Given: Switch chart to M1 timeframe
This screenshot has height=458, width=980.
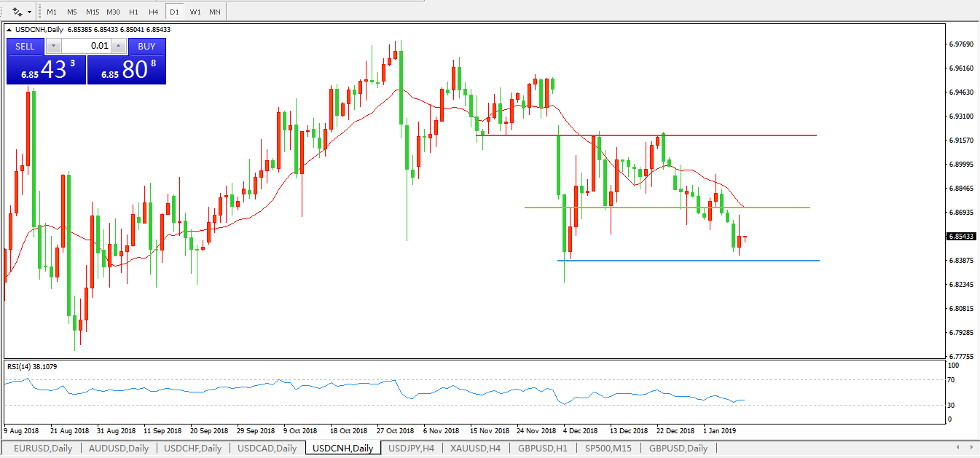Looking at the screenshot, I should [x=52, y=12].
